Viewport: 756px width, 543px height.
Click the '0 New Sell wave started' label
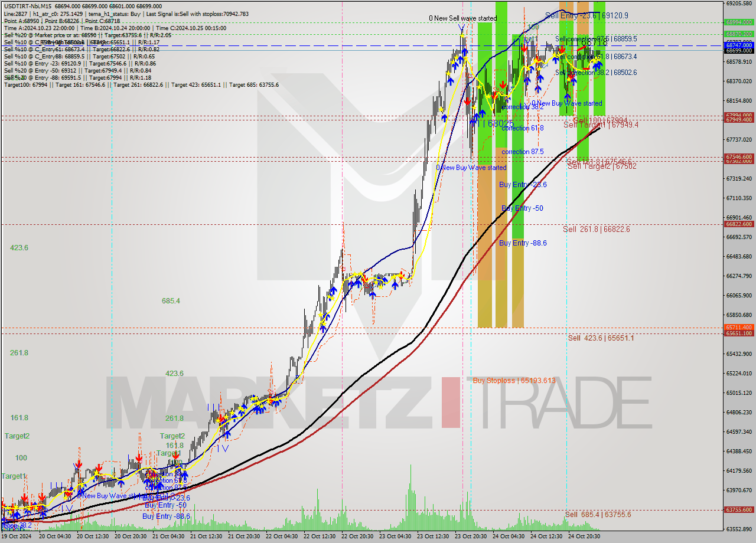[462, 18]
